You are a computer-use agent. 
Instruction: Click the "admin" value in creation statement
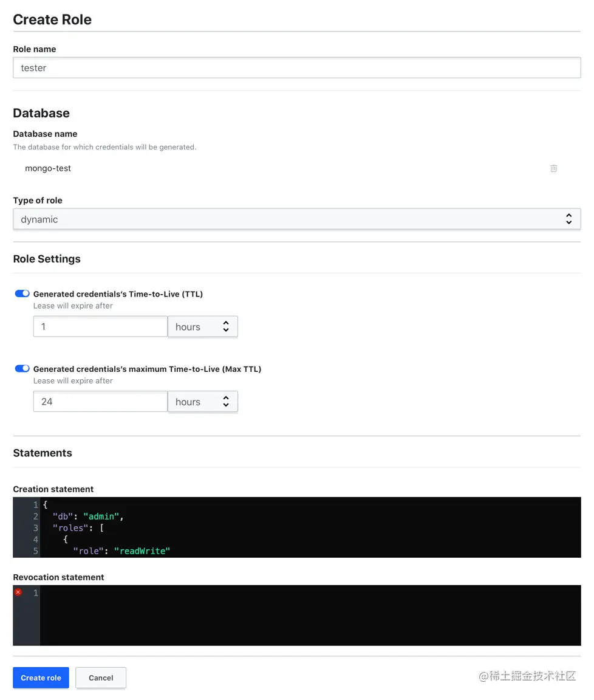[x=101, y=516]
